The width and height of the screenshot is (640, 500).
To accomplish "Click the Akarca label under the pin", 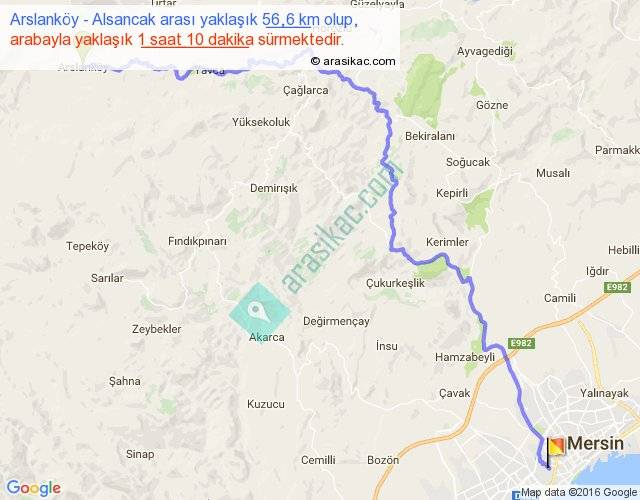I will pos(267,337).
